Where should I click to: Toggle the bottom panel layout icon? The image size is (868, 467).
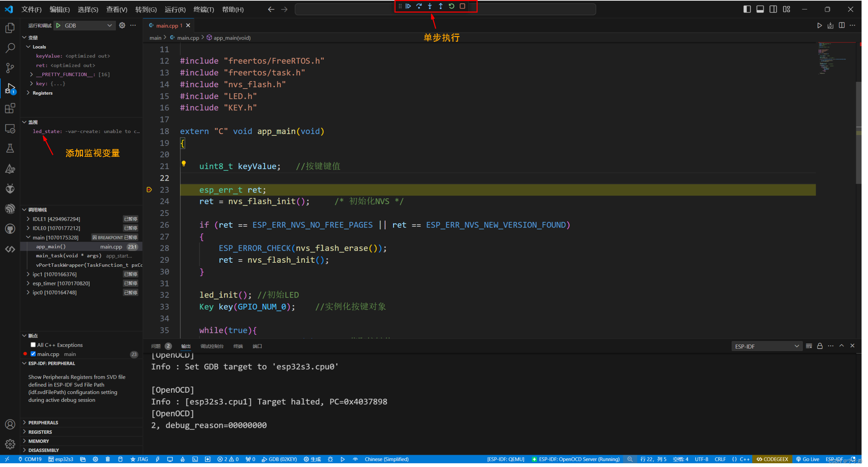(x=760, y=10)
